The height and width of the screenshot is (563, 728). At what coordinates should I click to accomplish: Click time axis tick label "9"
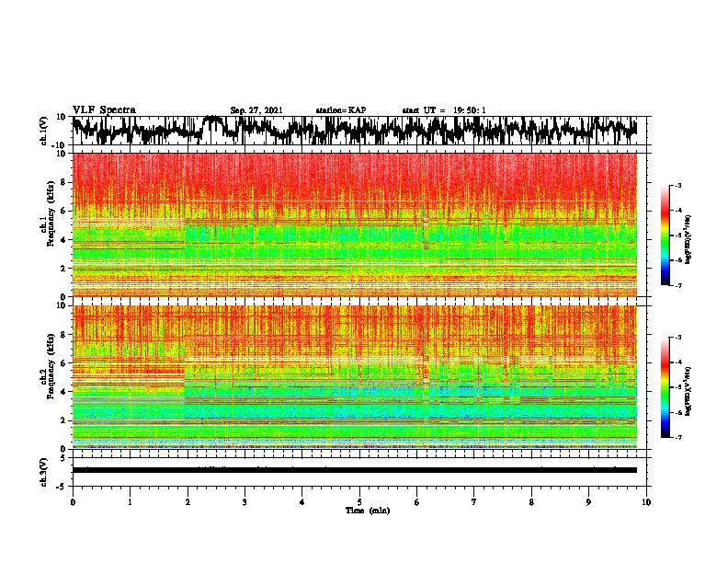pyautogui.click(x=588, y=502)
